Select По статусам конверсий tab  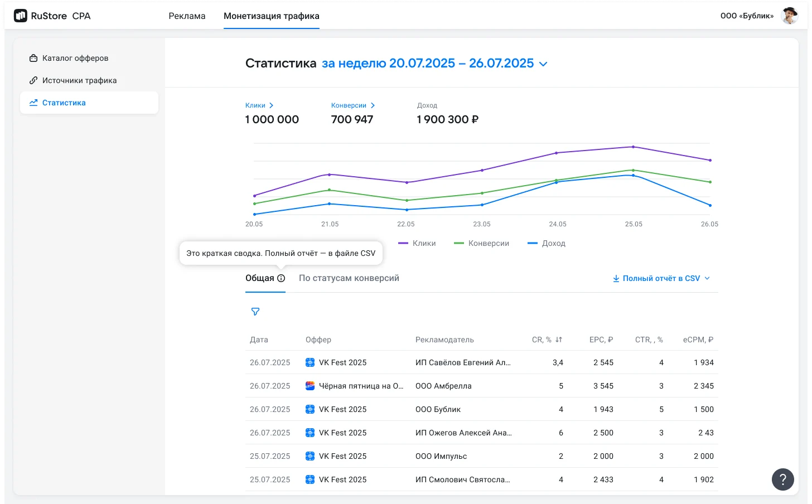349,278
